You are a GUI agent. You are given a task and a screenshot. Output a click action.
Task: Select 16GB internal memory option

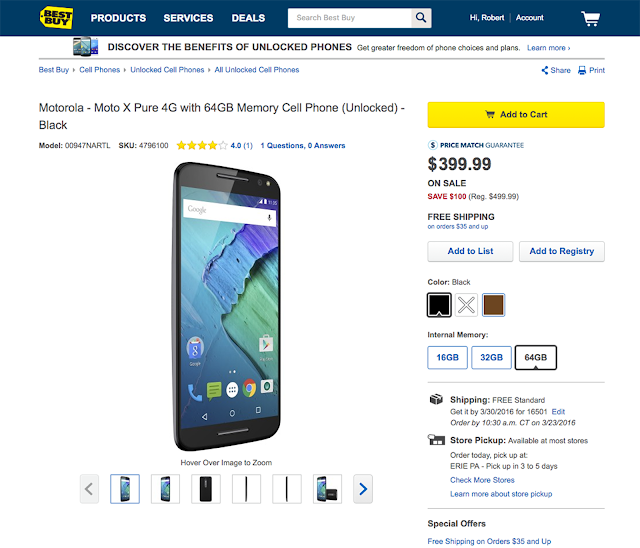[447, 357]
